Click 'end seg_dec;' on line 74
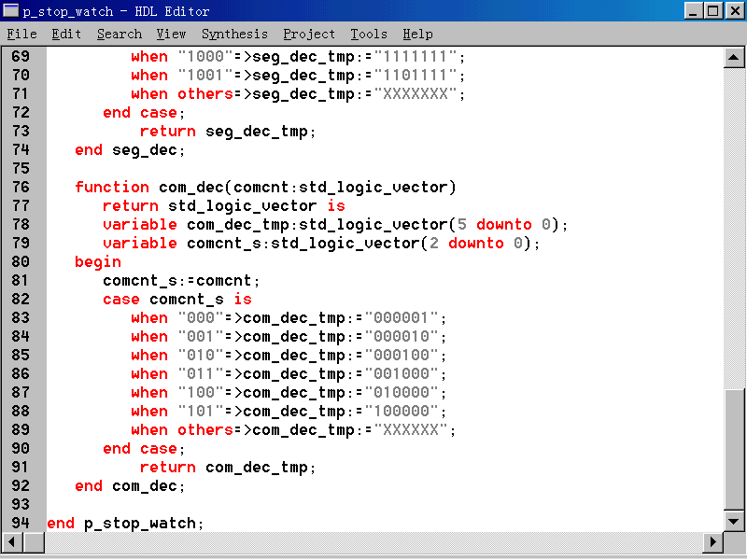The height and width of the screenshot is (560, 747). [130, 150]
